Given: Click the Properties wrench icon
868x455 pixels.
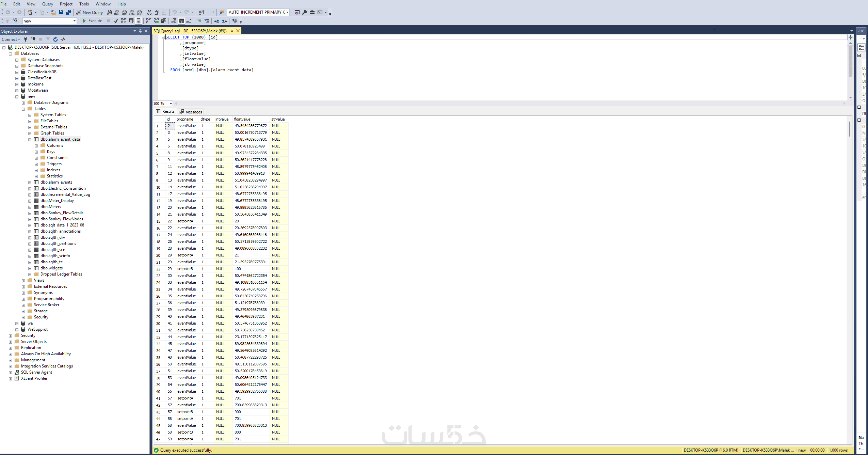Looking at the screenshot, I should [x=305, y=12].
